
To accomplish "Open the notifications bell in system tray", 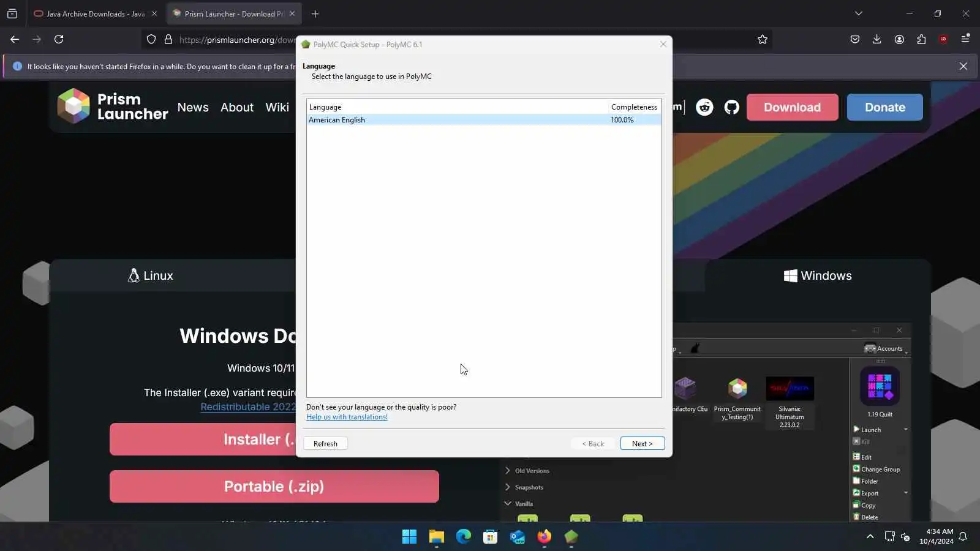I will pos(963,537).
